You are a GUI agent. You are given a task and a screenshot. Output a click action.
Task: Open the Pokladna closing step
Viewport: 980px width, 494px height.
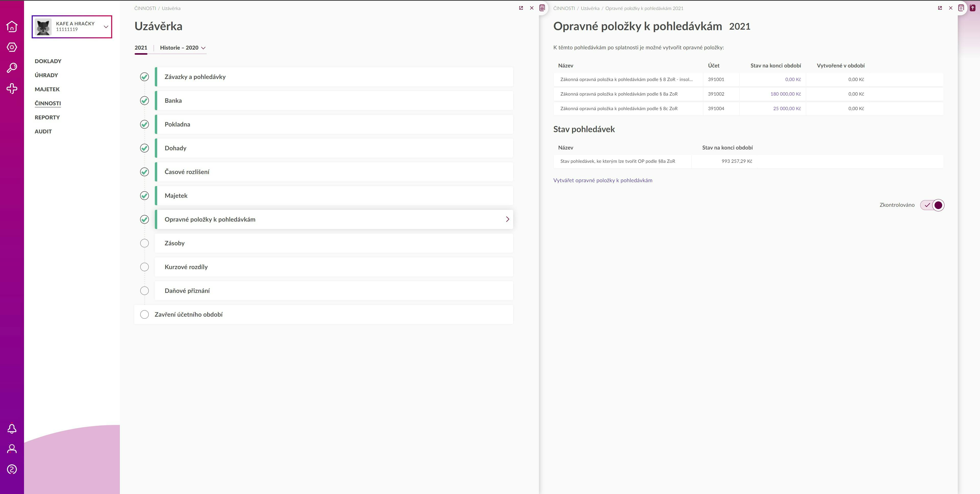tap(334, 124)
